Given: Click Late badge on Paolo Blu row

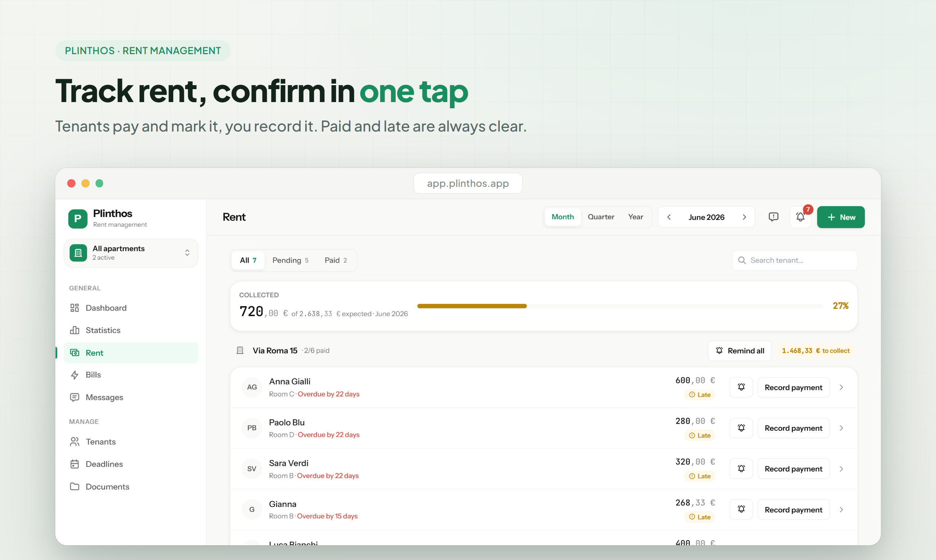Looking at the screenshot, I should (x=699, y=435).
